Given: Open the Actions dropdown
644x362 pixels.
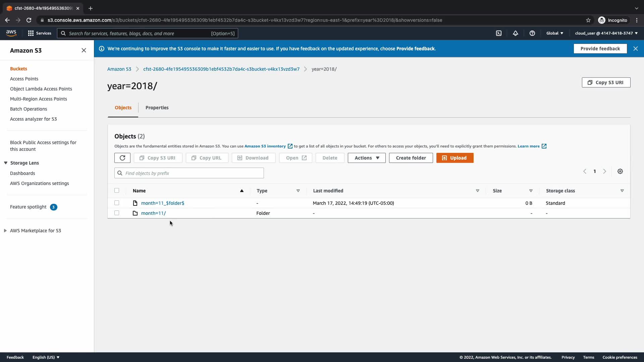Looking at the screenshot, I should (367, 158).
